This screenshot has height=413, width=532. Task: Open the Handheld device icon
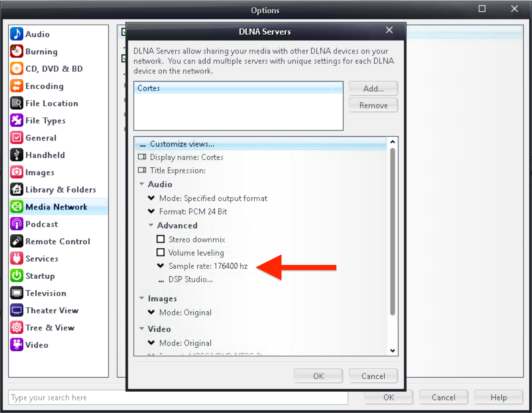click(x=16, y=155)
